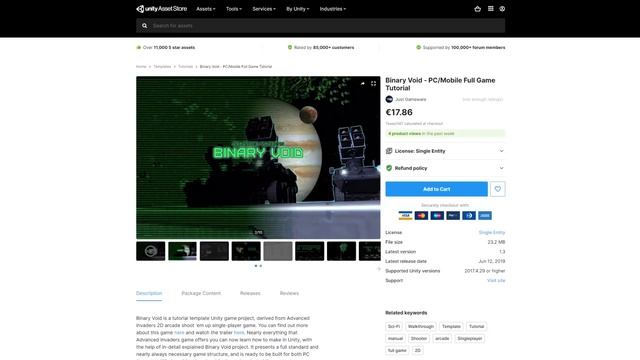Click the Mastercard payment icon
This screenshot has height=360, width=640.
coord(421,216)
